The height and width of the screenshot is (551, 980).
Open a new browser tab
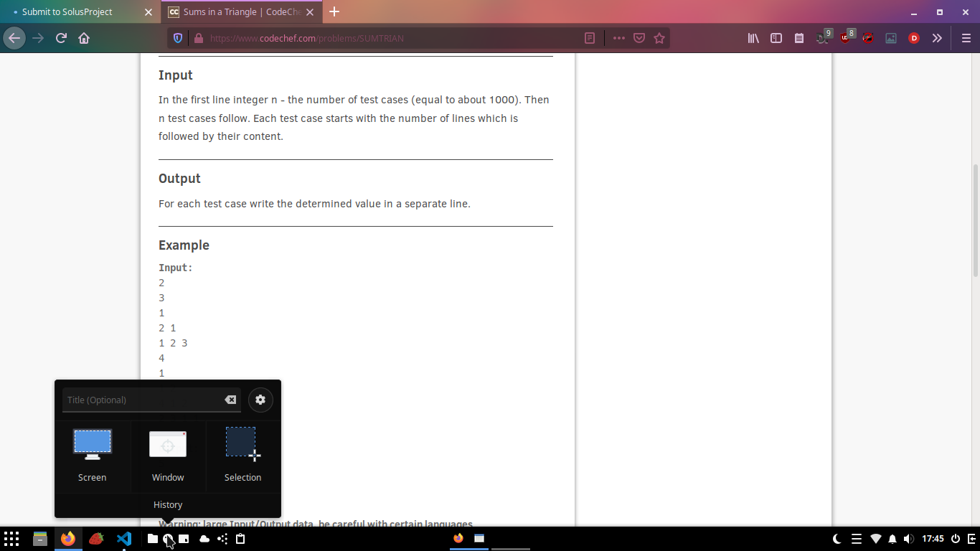(334, 12)
